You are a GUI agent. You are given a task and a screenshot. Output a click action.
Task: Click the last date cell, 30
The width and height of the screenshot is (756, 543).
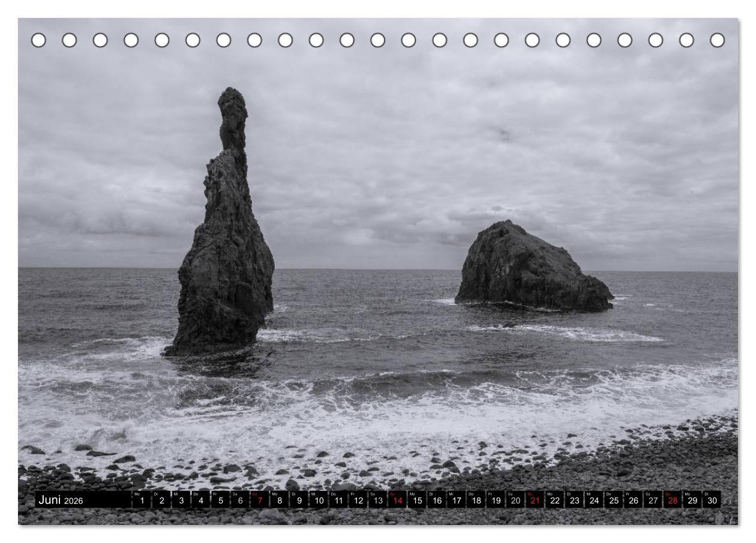[x=712, y=500]
